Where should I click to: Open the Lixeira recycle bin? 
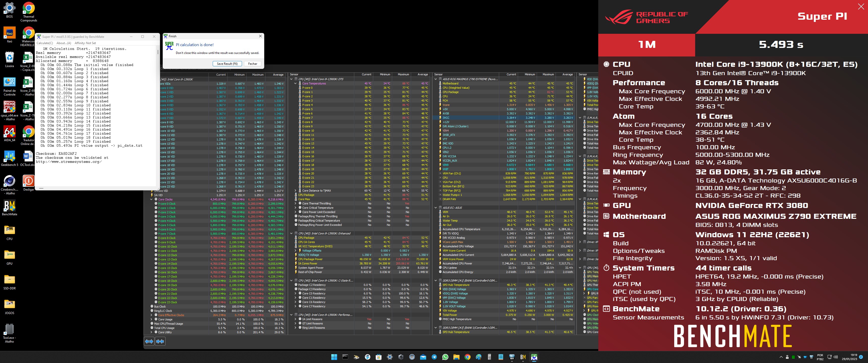coord(9,59)
